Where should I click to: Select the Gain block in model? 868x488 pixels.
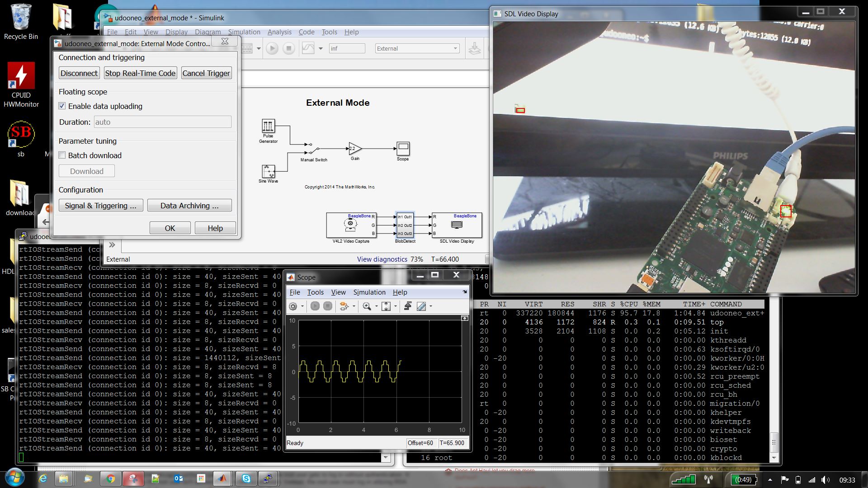(355, 148)
